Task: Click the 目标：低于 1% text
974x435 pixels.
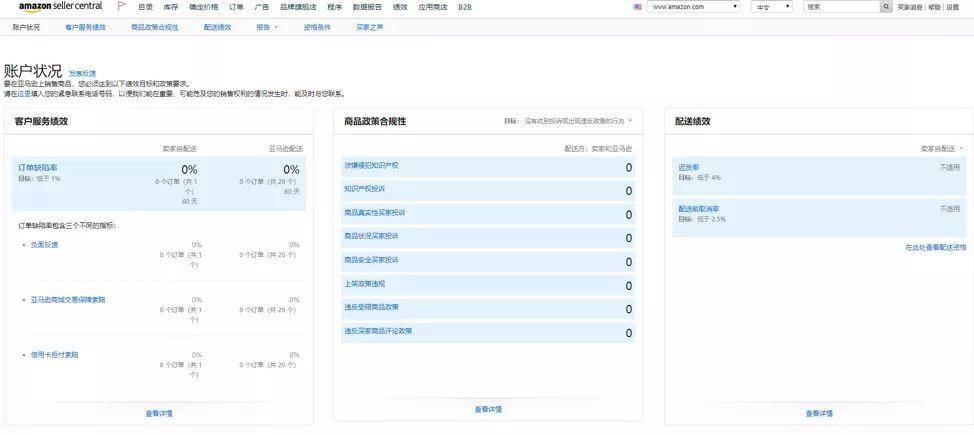Action: (x=39, y=178)
